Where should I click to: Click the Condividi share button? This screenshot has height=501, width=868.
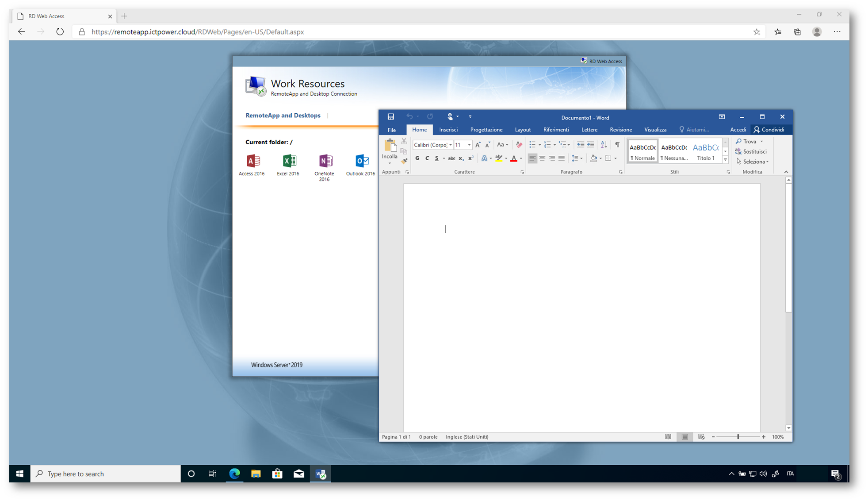tap(769, 130)
